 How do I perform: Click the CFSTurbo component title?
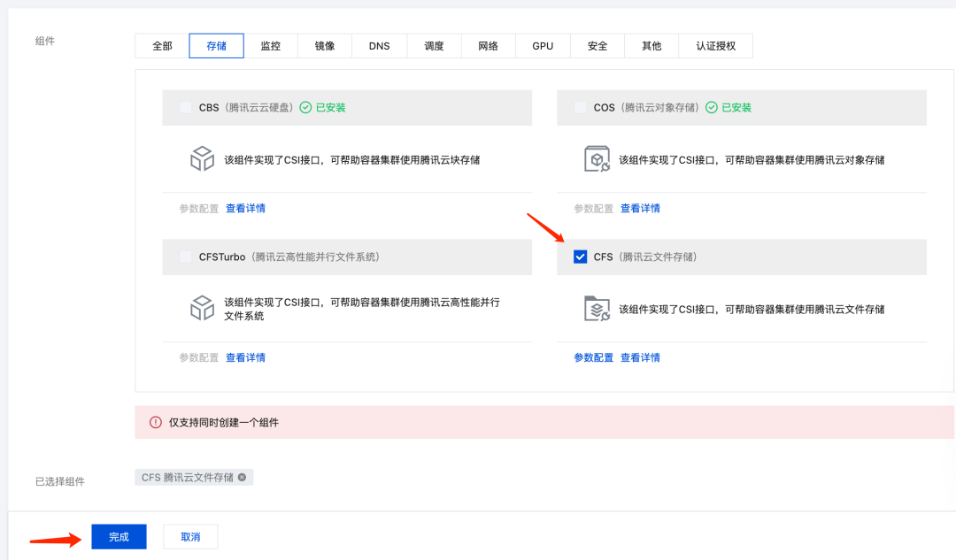[289, 257]
